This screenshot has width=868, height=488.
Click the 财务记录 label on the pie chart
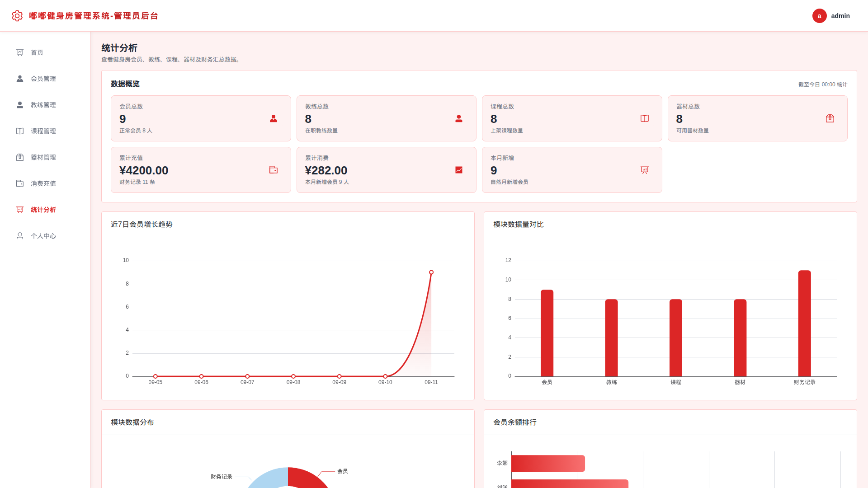(x=222, y=477)
